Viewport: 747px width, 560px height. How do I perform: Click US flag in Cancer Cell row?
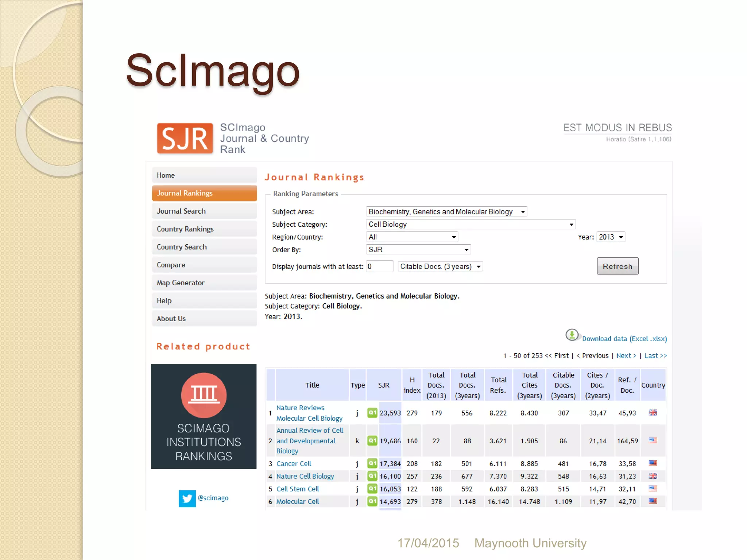pyautogui.click(x=653, y=463)
